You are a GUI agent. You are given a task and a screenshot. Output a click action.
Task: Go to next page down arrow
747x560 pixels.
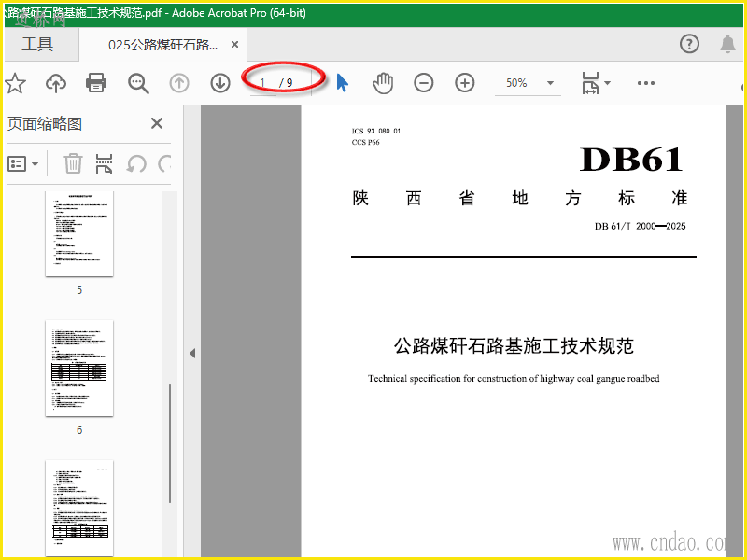tap(220, 83)
